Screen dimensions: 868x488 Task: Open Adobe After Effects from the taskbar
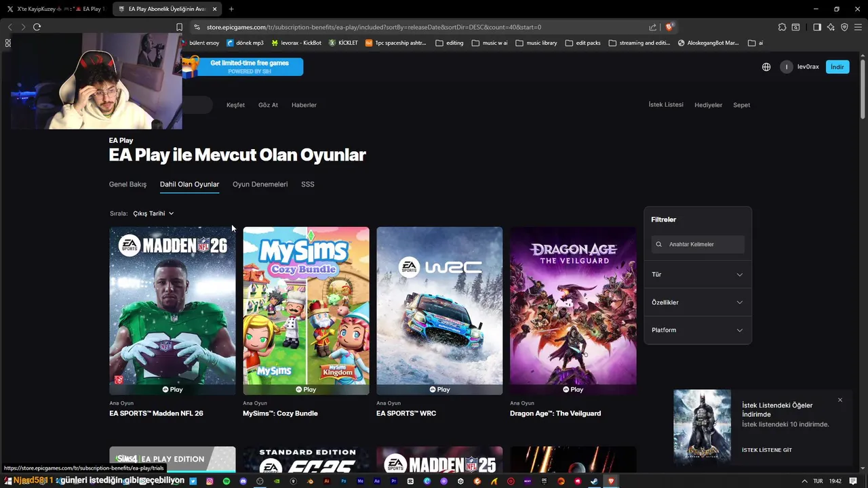[376, 481]
